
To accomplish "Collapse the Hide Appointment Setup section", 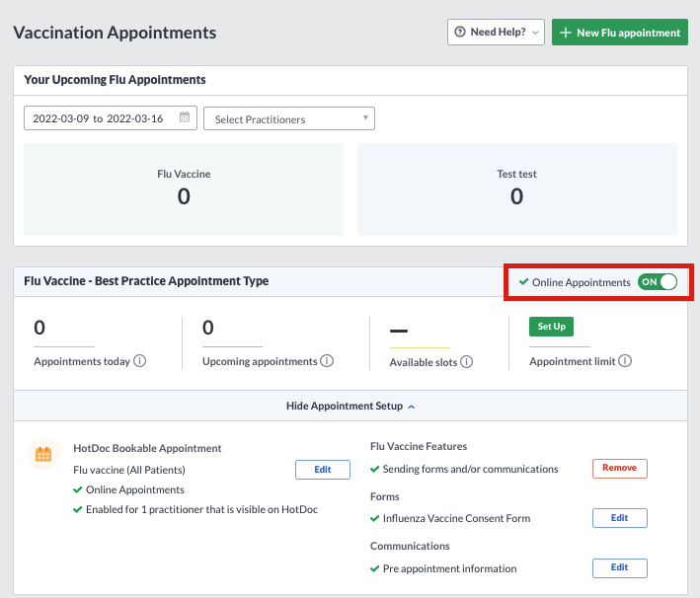I will pyautogui.click(x=350, y=406).
